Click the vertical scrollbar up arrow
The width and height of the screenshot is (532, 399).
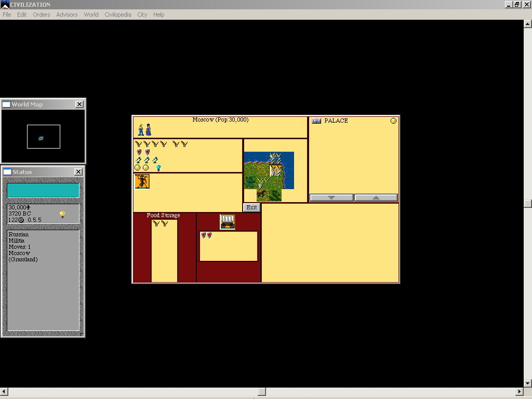[x=528, y=24]
